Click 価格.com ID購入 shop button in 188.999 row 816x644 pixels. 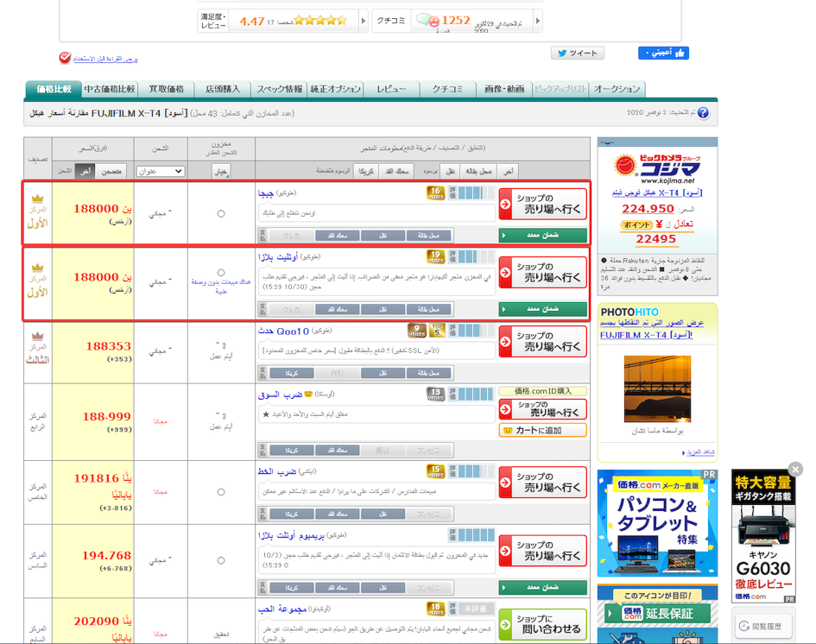click(543, 409)
